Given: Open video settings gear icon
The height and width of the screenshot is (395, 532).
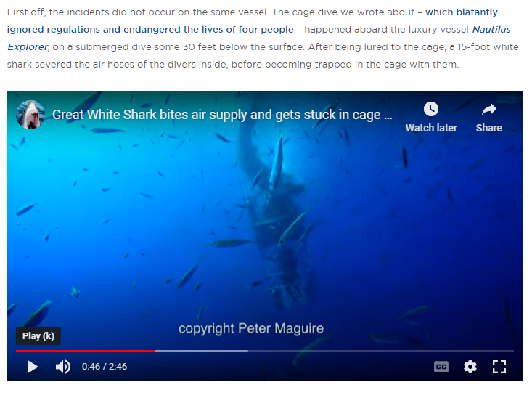Looking at the screenshot, I should (x=470, y=367).
